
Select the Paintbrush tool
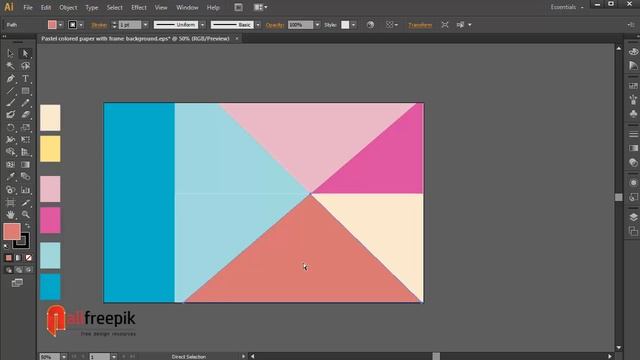pos(11,103)
